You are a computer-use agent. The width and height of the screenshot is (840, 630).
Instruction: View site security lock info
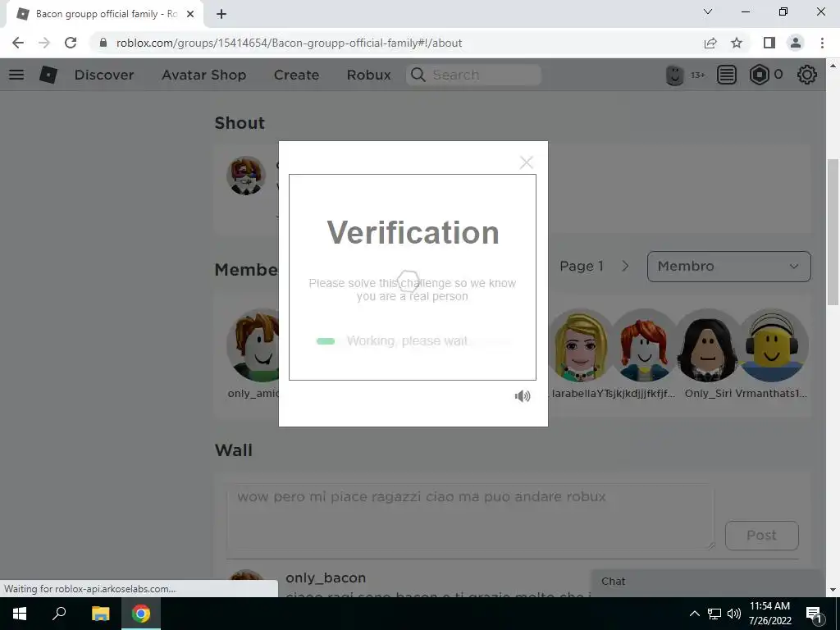coord(103,43)
